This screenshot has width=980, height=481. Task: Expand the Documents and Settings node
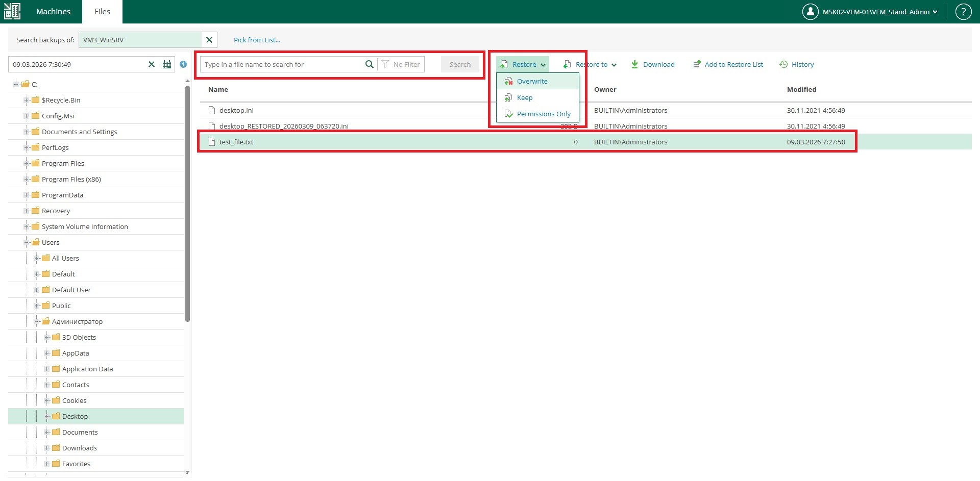pos(26,132)
